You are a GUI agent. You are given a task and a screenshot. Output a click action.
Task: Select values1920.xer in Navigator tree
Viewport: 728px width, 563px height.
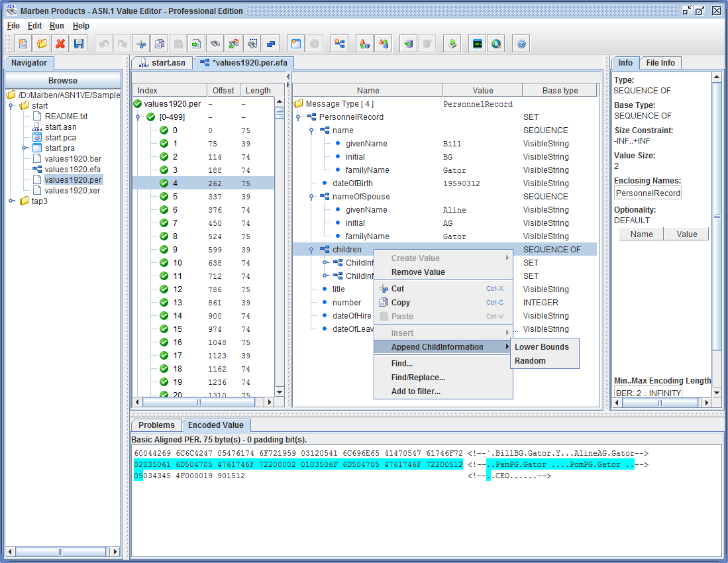(x=72, y=190)
